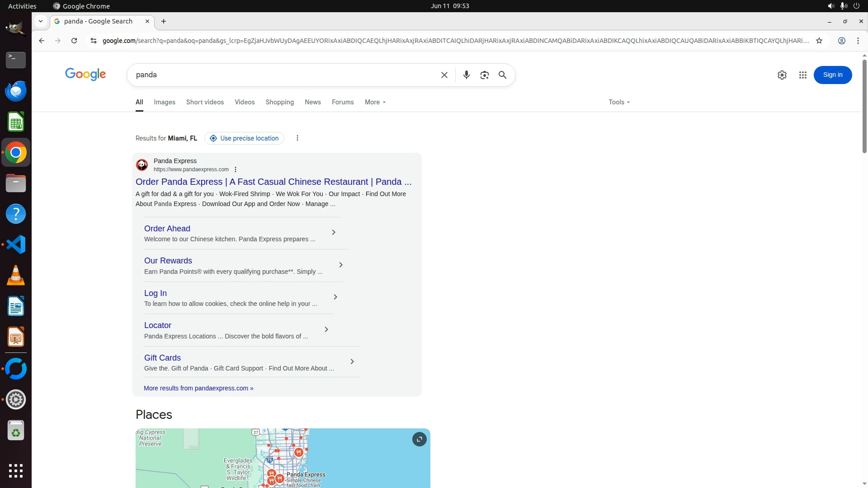Image resolution: width=868 pixels, height=488 pixels.
Task: Click the page vertical scrollbar thumb
Action: click(x=864, y=106)
